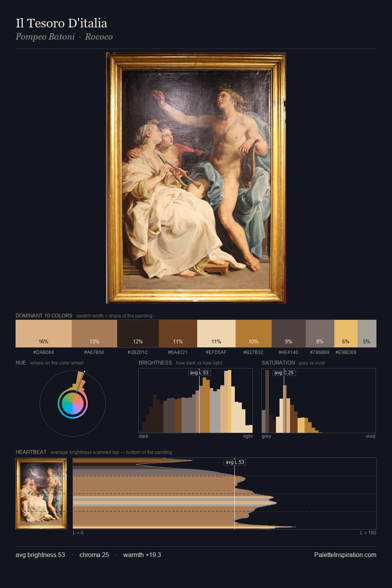Click the "warmth +19.3" footer stat

[142, 555]
